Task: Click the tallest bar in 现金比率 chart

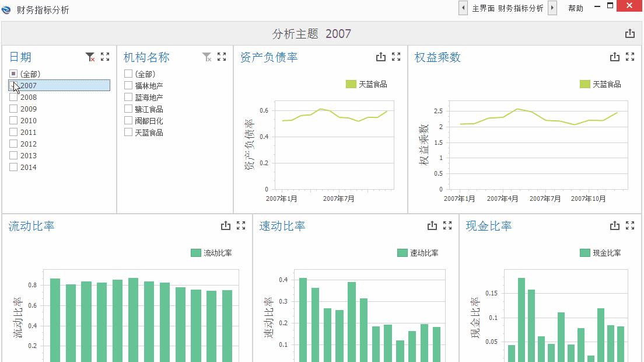Action: coord(521,320)
